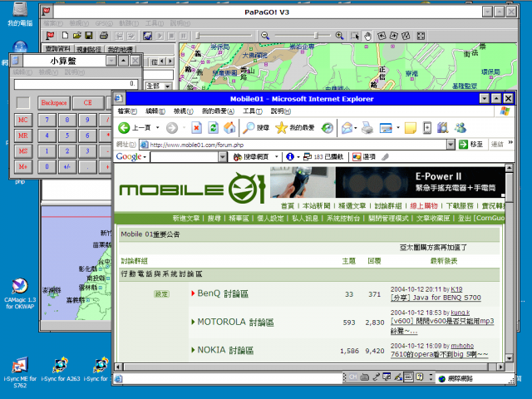Click the Google toolbar blue info icon
Viewport: 532px width, 399px height.
click(x=290, y=156)
